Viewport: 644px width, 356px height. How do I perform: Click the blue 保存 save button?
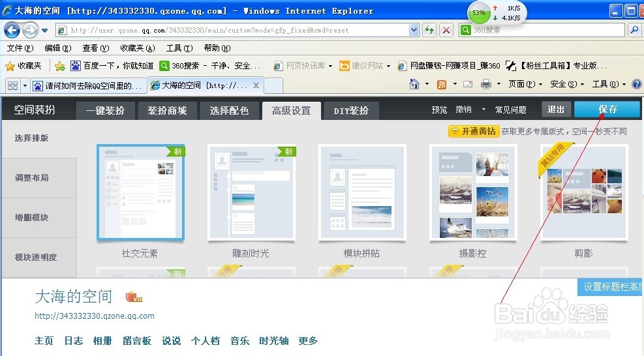[607, 110]
